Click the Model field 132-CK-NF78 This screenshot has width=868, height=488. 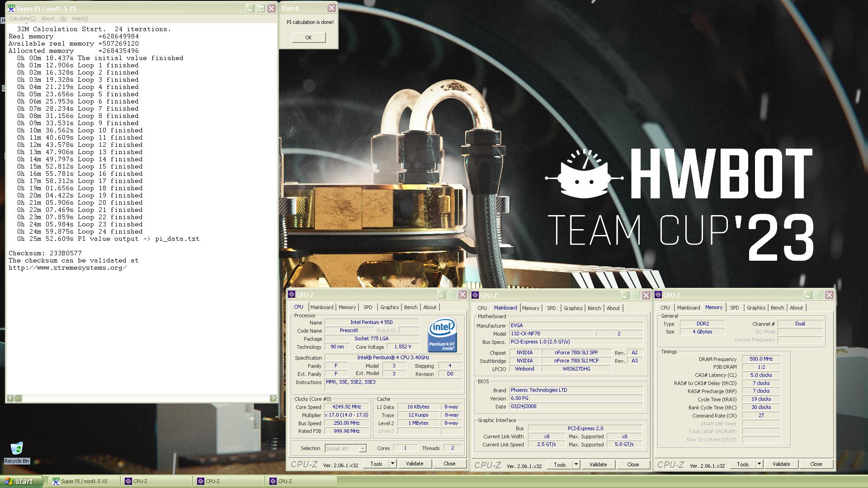pos(552,333)
